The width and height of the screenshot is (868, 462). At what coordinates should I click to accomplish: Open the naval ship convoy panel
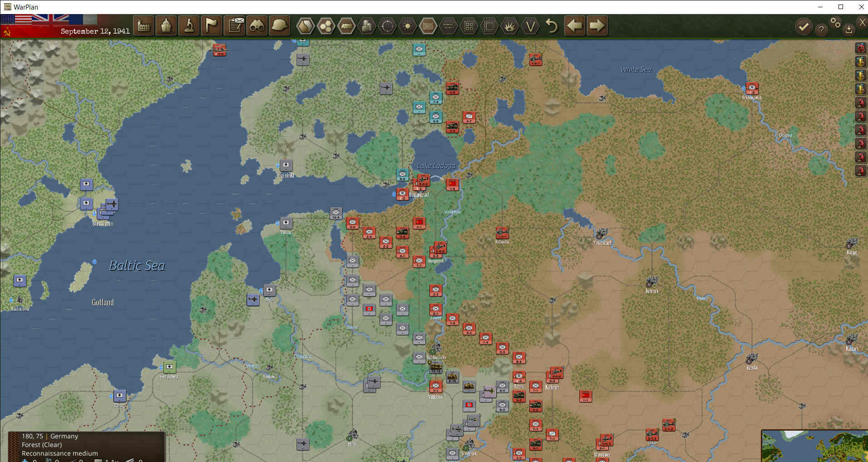click(x=166, y=26)
